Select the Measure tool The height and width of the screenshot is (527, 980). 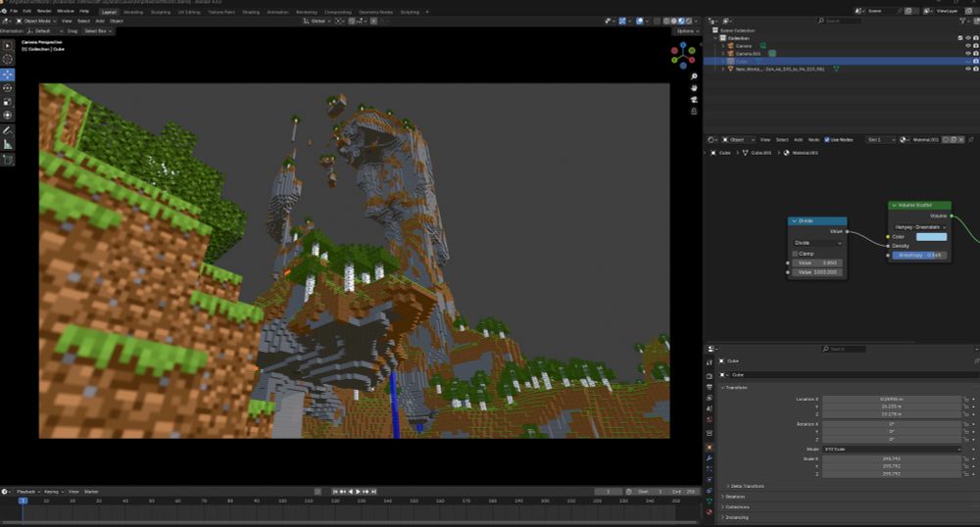[8, 144]
